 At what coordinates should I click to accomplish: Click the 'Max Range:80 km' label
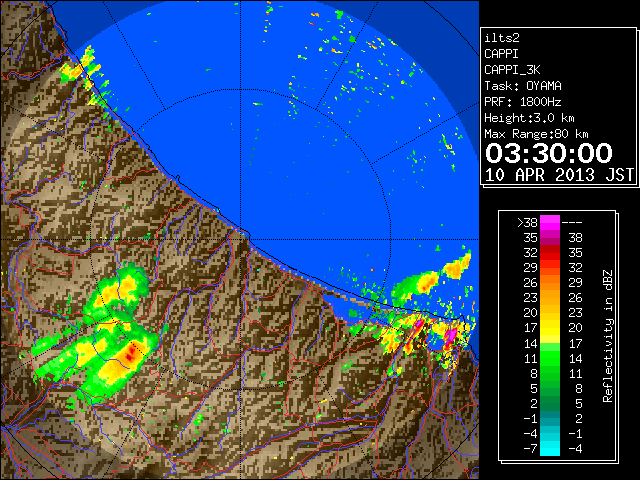[x=536, y=134]
